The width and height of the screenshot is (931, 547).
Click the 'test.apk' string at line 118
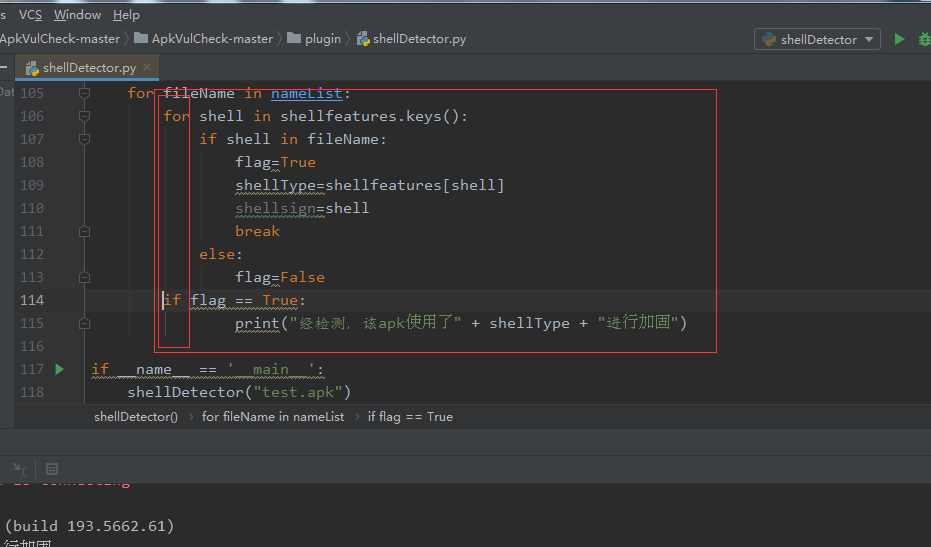297,392
